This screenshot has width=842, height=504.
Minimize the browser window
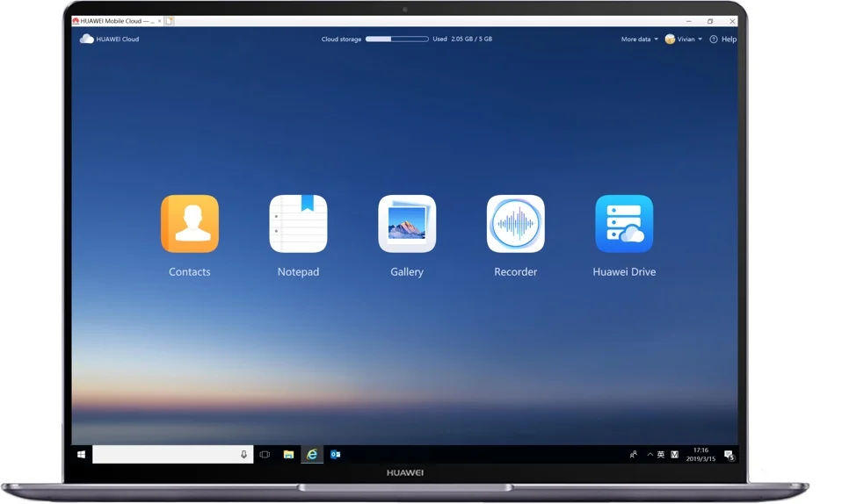[x=688, y=21]
